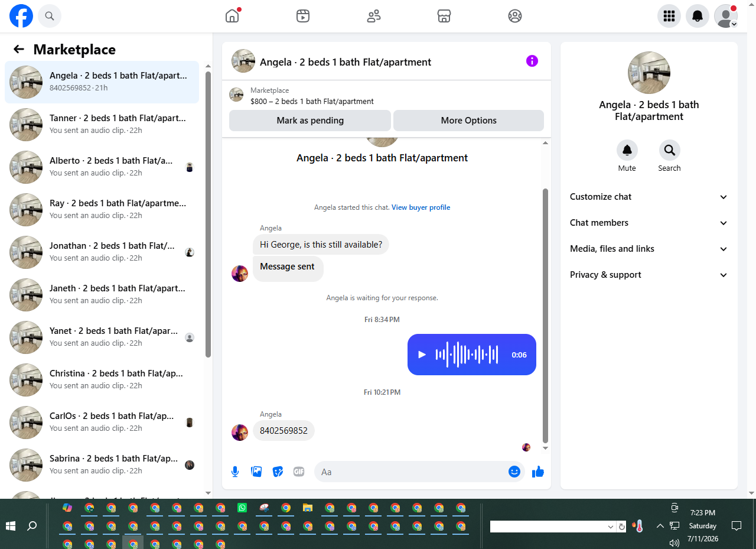The width and height of the screenshot is (756, 549).
Task: Open the taskbar address bar dropdown arrow
Action: pos(611,527)
